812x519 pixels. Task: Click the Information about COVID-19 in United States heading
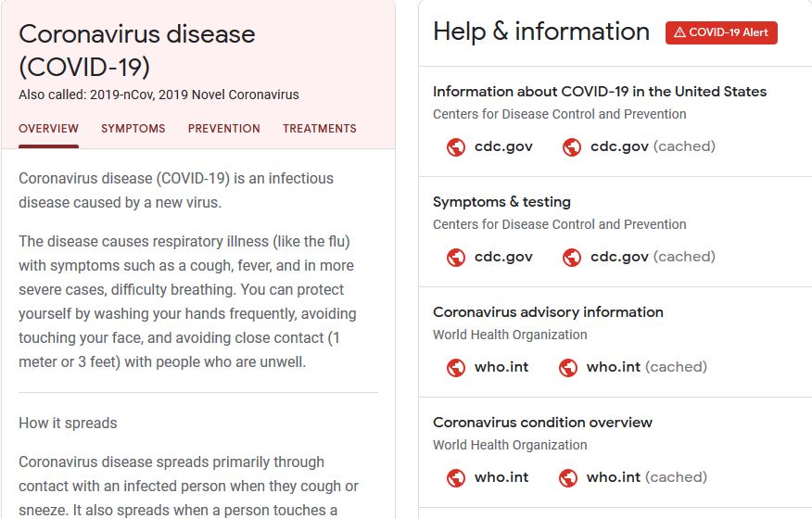point(600,92)
